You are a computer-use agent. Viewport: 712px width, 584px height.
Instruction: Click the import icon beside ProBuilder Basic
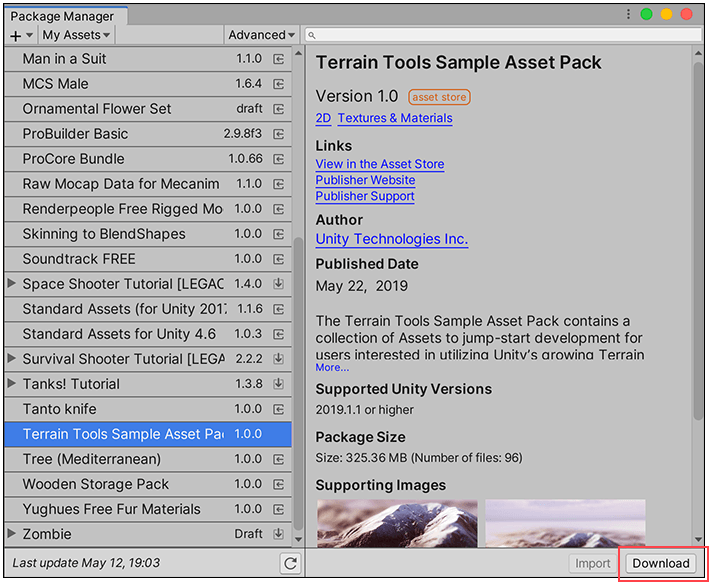click(x=278, y=134)
